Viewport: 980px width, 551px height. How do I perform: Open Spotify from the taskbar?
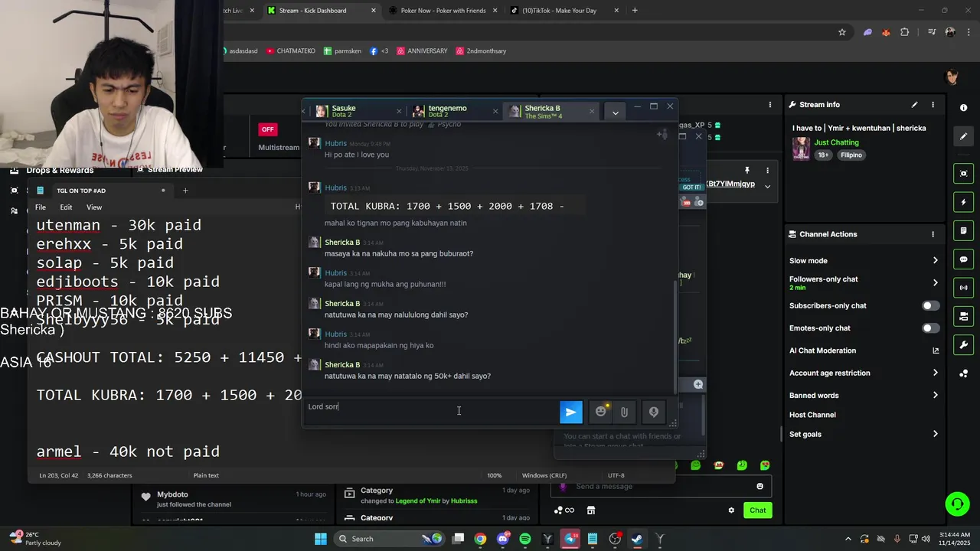tap(525, 539)
